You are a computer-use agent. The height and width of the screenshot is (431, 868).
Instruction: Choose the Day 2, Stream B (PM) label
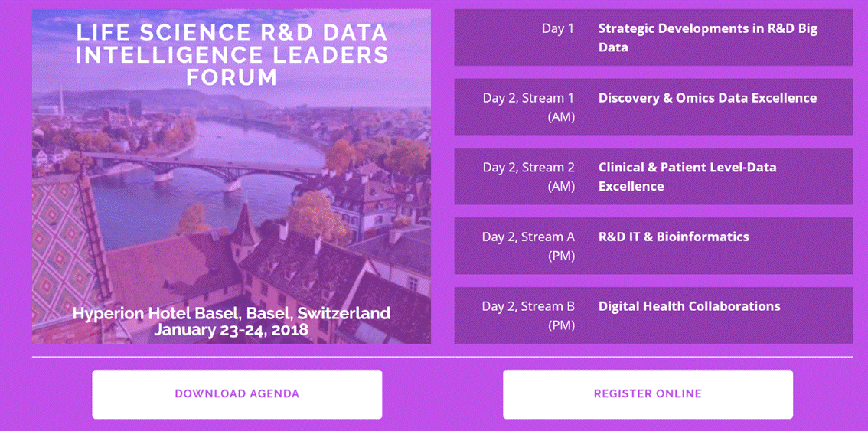tap(529, 315)
